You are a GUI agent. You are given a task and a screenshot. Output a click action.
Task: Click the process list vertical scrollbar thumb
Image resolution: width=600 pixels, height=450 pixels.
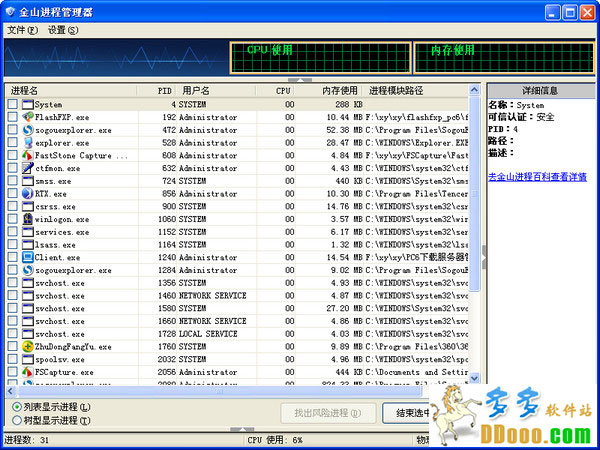[474, 194]
